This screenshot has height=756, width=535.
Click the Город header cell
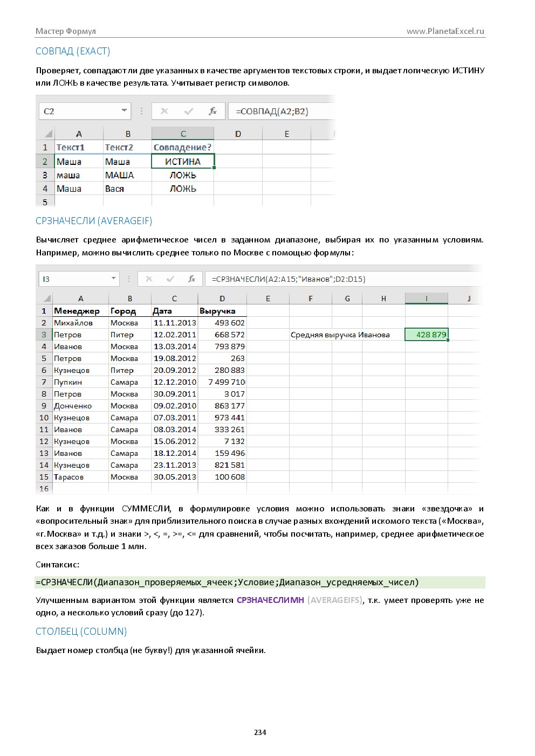pos(130,311)
